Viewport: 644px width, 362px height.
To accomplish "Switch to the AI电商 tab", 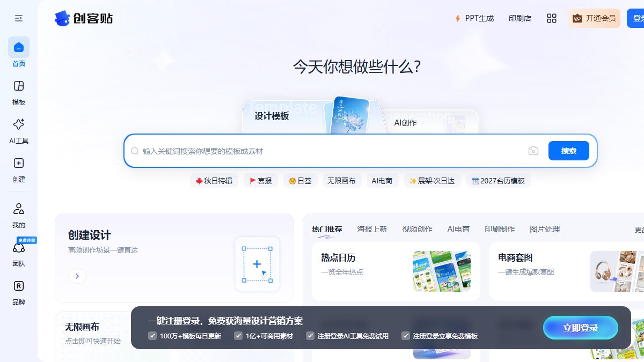I will click(458, 229).
